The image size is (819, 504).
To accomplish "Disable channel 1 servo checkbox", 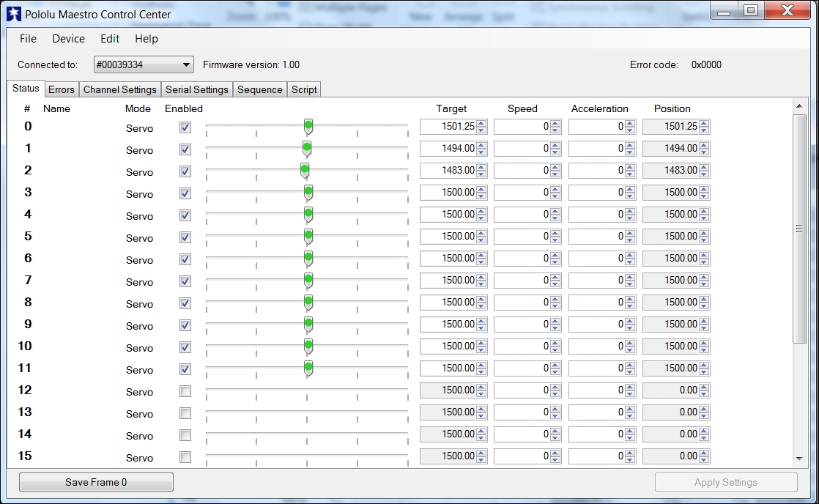I will point(185,149).
